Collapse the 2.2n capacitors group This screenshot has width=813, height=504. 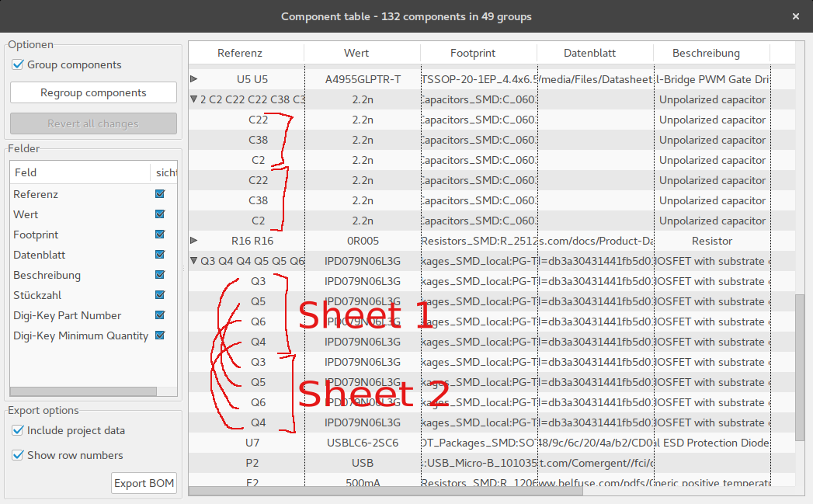pos(193,99)
